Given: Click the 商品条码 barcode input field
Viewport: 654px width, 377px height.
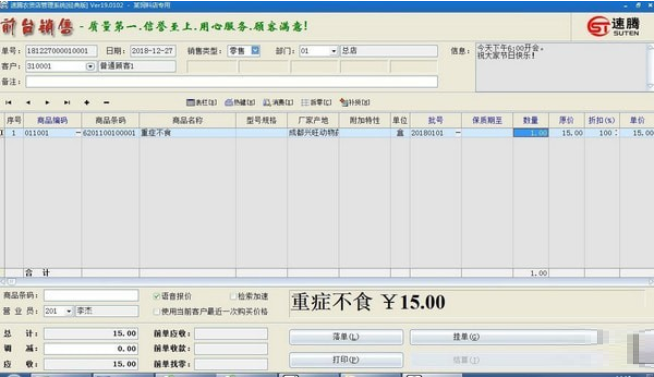Looking at the screenshot, I should pos(91,296).
